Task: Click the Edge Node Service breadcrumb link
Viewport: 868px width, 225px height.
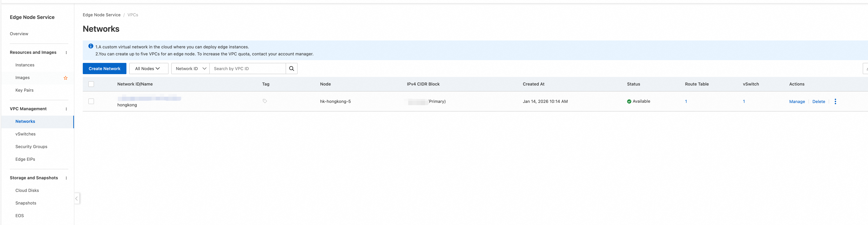Action: click(x=101, y=15)
